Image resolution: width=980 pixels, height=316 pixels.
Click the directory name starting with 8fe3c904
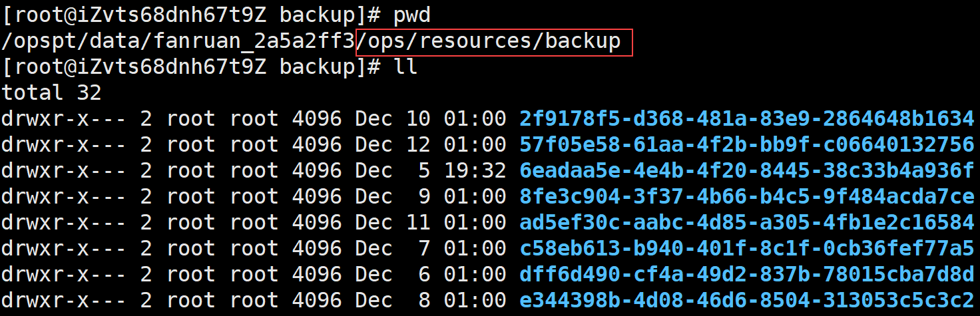[x=746, y=197]
